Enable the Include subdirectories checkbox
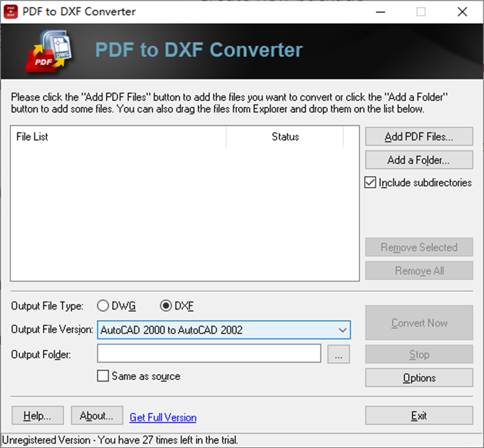This screenshot has width=484, height=448. 370,182
